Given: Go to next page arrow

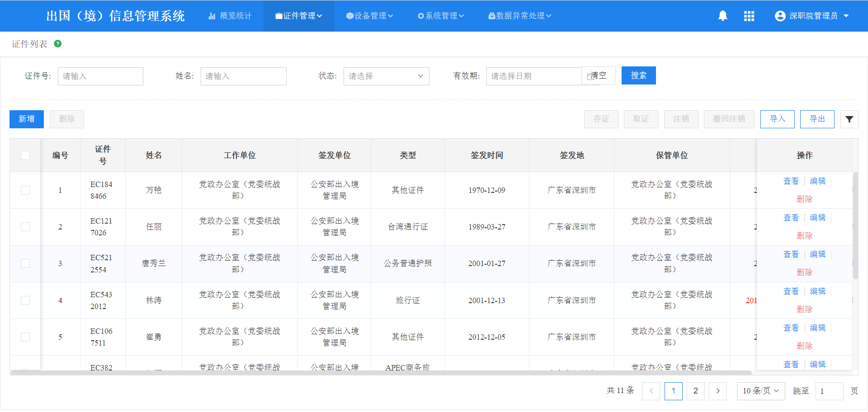Looking at the screenshot, I should coord(717,391).
